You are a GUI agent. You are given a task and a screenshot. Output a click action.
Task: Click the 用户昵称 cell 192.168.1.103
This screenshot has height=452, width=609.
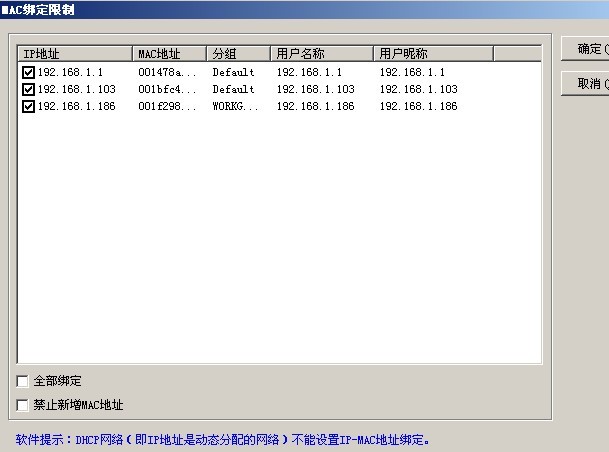point(418,89)
